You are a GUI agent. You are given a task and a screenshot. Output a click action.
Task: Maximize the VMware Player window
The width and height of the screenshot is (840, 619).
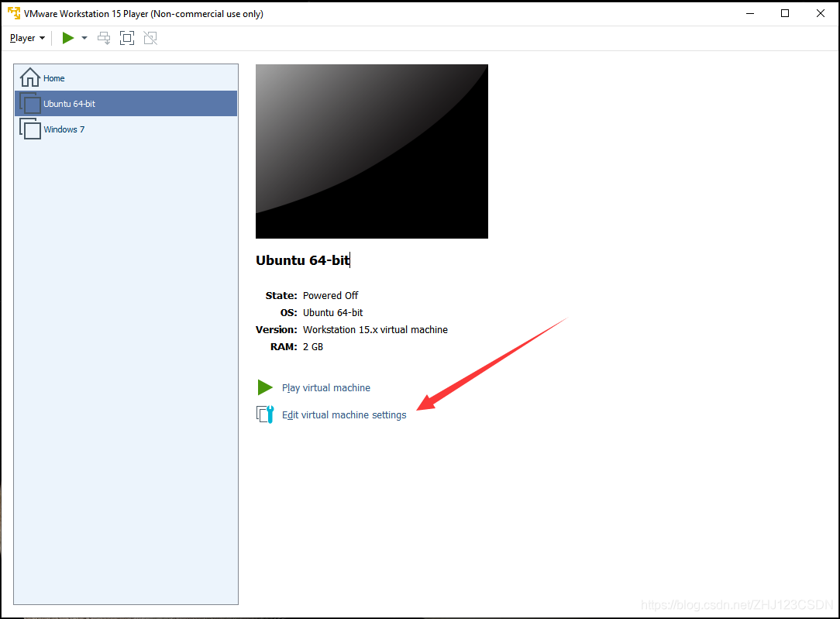pos(785,13)
